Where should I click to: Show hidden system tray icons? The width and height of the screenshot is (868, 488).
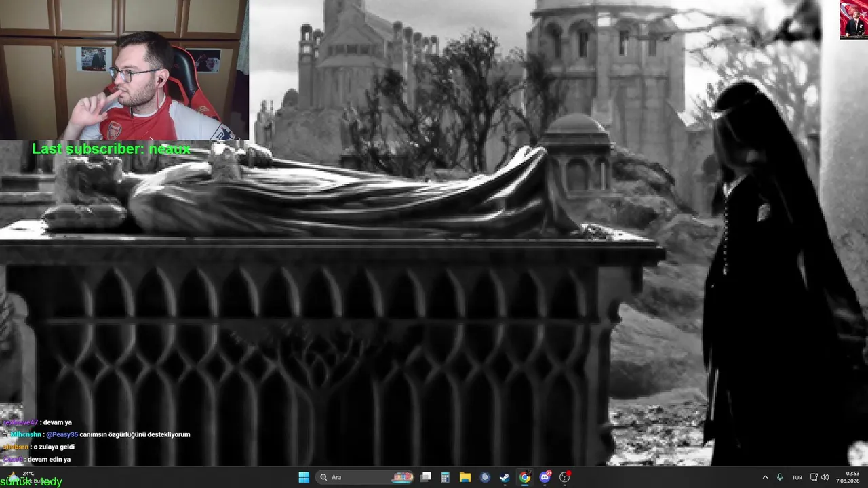point(766,477)
